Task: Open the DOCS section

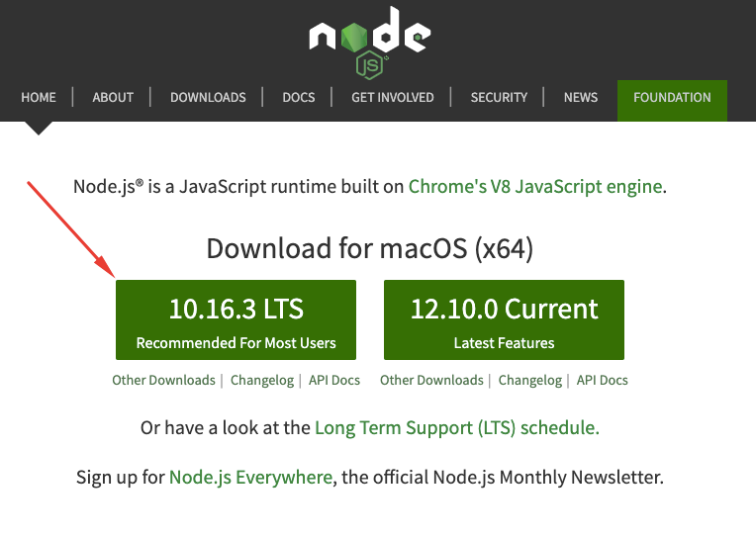Action: point(299,97)
